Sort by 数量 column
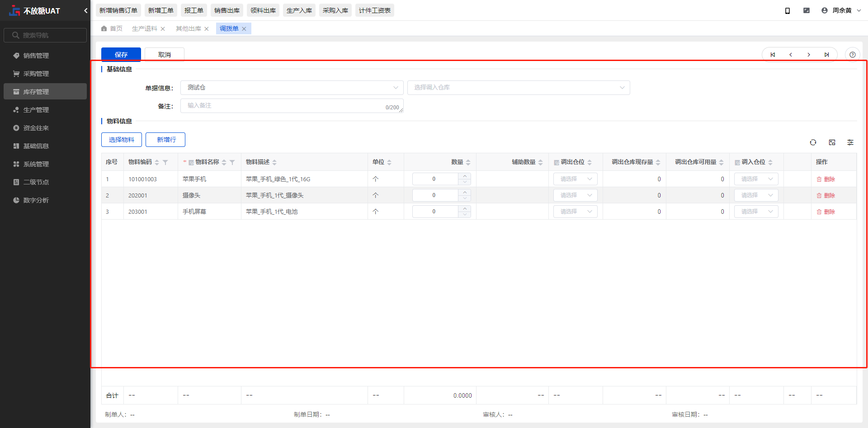Screen dimensions: 868x428 468,162
